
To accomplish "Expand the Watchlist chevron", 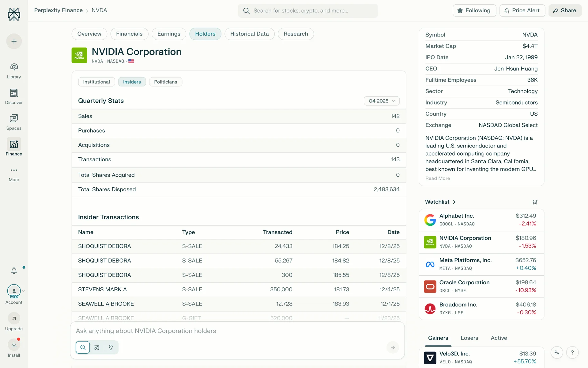I will click(x=454, y=202).
